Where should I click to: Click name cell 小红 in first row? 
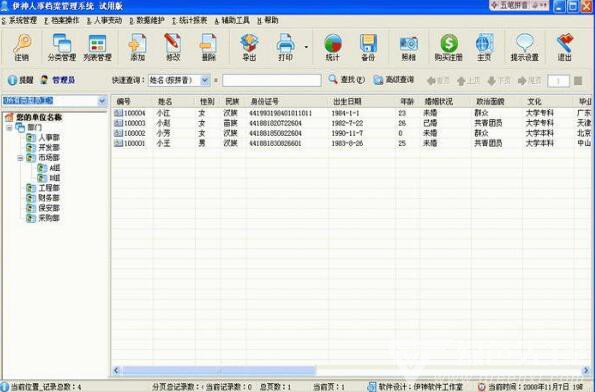(164, 113)
